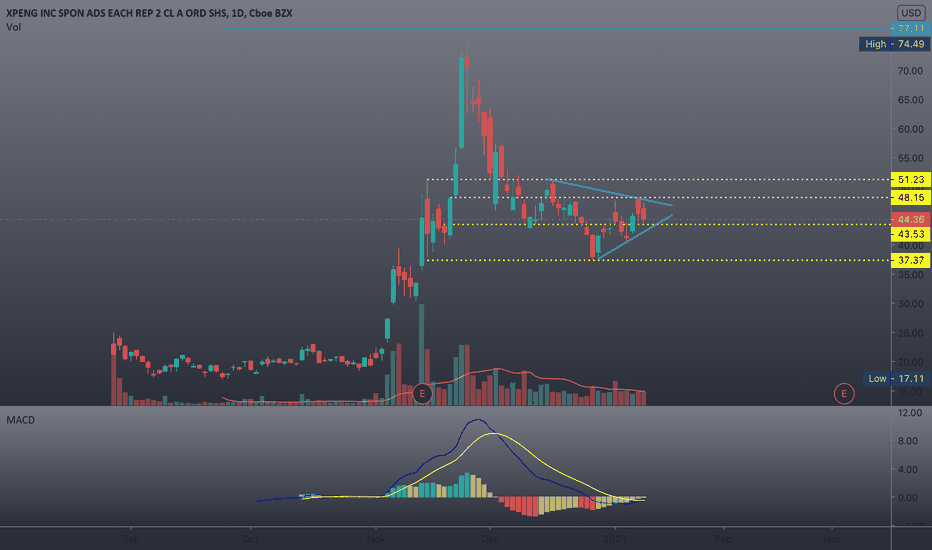Select the 48.15 yellow level label

pyautogui.click(x=911, y=197)
